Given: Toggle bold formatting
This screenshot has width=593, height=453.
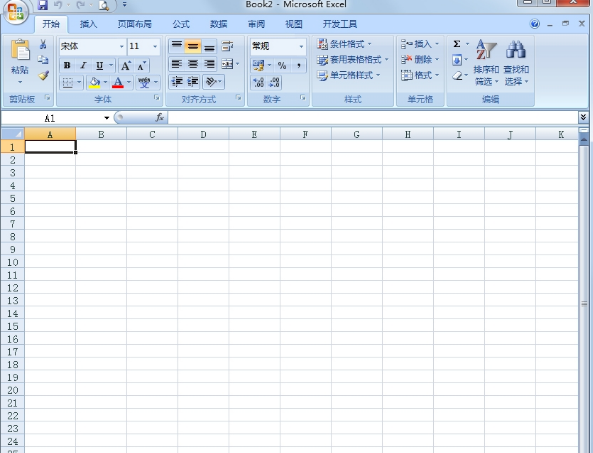Looking at the screenshot, I should pyautogui.click(x=67, y=65).
